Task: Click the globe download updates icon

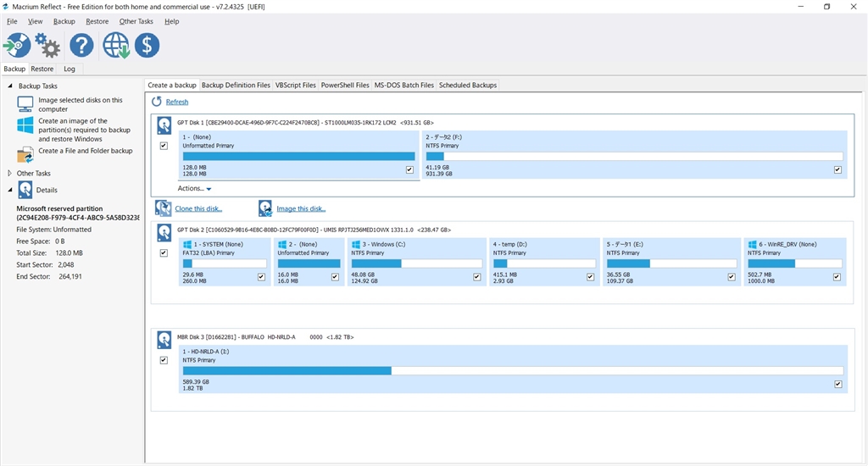Action: tap(115, 46)
